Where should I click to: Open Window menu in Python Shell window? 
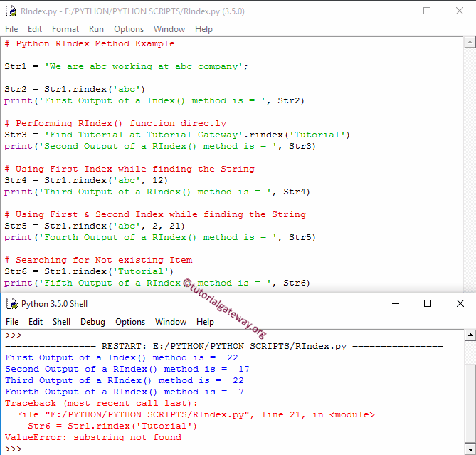tap(171, 322)
